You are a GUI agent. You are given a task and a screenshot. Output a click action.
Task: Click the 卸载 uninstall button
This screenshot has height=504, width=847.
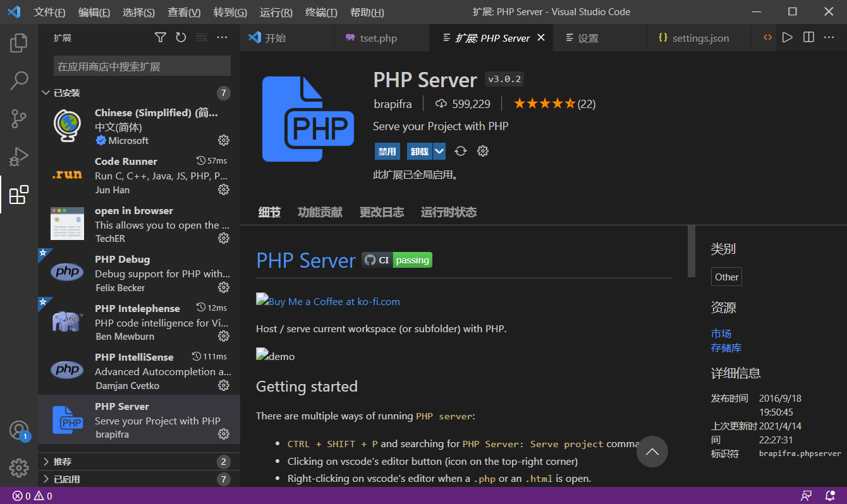point(420,151)
